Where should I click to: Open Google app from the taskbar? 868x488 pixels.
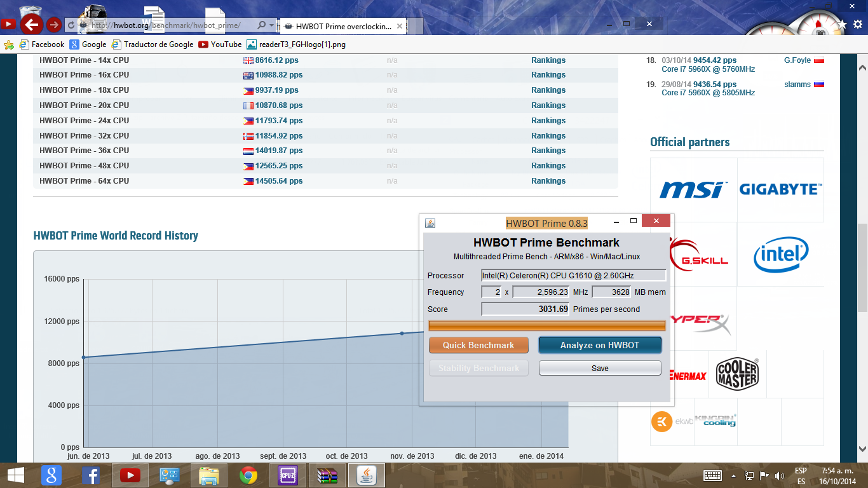[51, 475]
